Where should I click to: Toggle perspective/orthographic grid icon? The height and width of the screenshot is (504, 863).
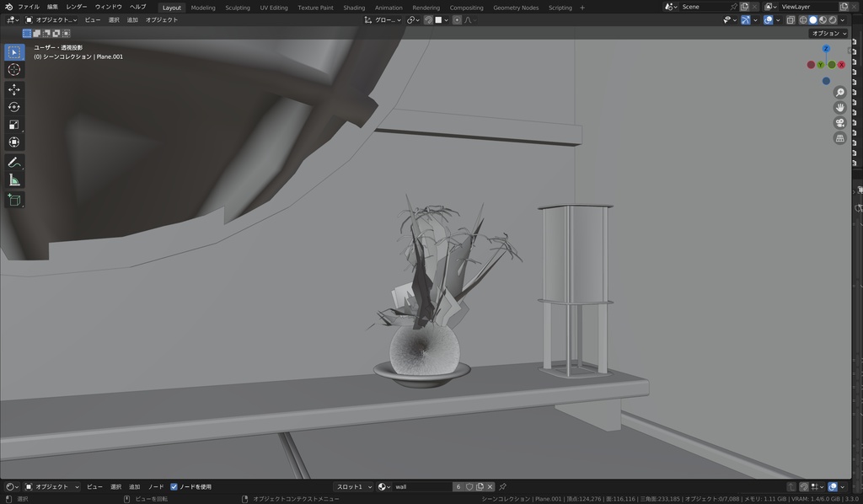(x=840, y=138)
